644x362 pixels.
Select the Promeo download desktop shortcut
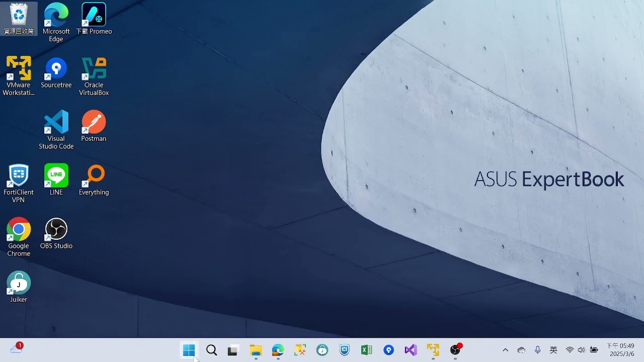coord(94,19)
